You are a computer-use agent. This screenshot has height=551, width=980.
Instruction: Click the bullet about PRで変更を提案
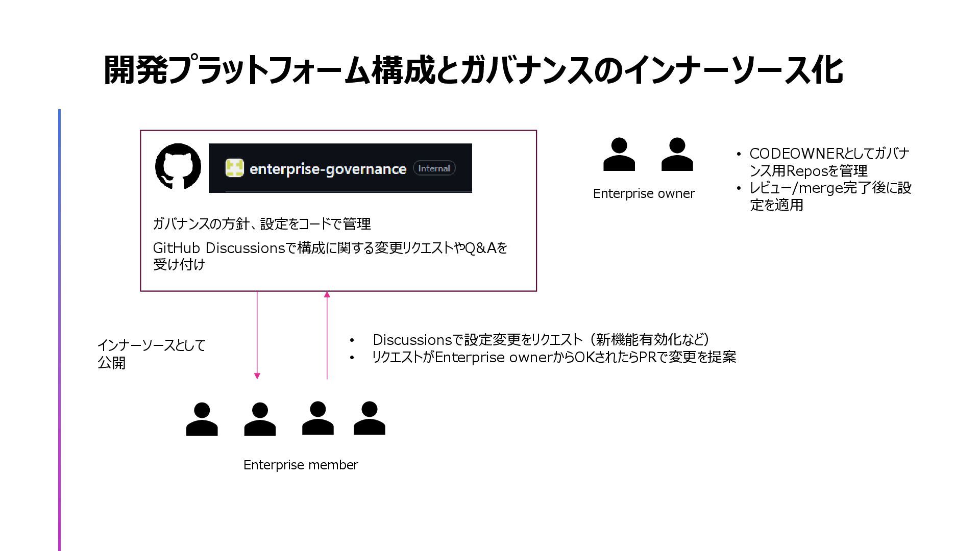(x=554, y=357)
